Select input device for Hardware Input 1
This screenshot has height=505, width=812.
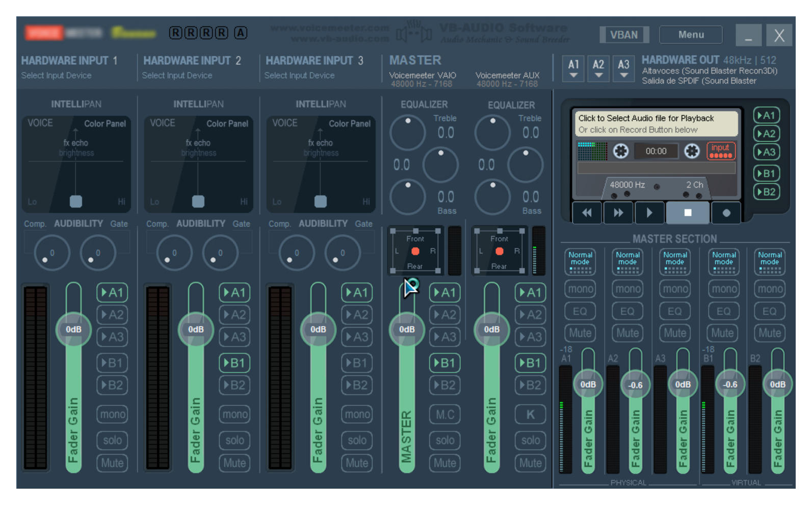(57, 75)
